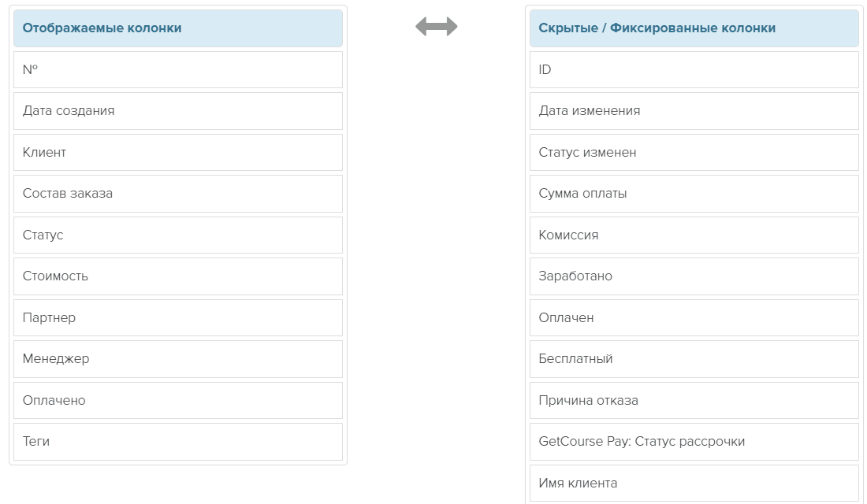Viewport: 867px width, 504px height.
Task: Click the "Имя клиента" hidden column
Action: tap(694, 482)
